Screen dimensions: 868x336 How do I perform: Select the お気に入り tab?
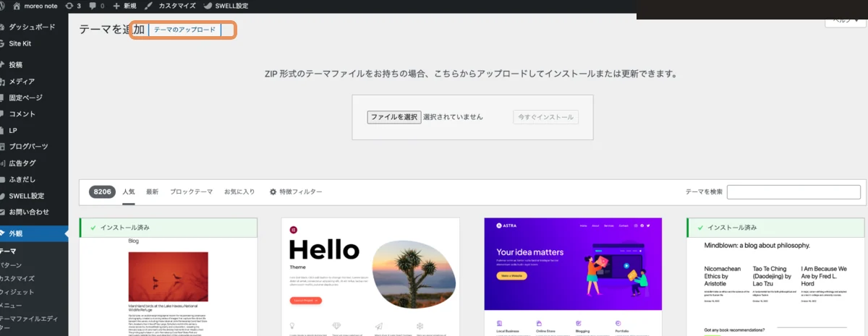pos(239,191)
